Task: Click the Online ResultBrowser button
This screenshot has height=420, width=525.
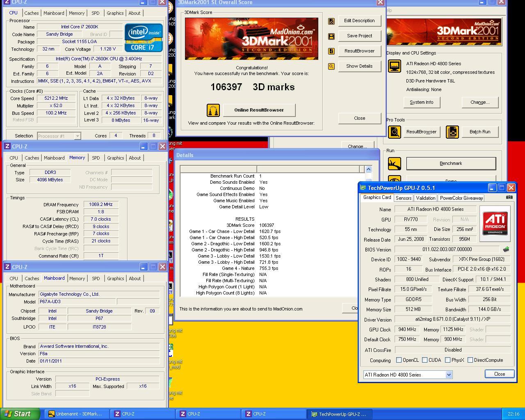Action: (259, 110)
